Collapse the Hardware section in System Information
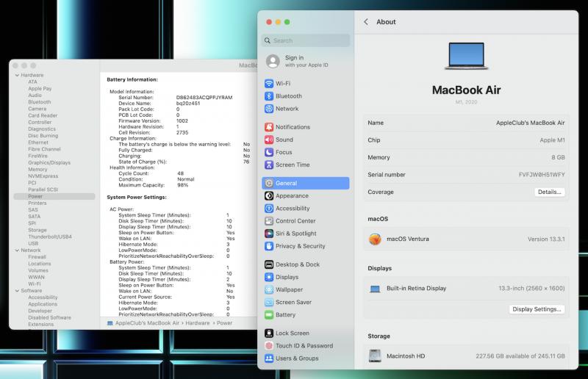Viewport: 588px width, 379px height. (x=17, y=76)
